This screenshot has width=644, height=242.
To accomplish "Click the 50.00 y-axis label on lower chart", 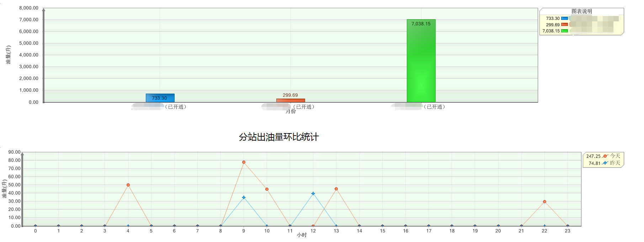I will click(15, 185).
